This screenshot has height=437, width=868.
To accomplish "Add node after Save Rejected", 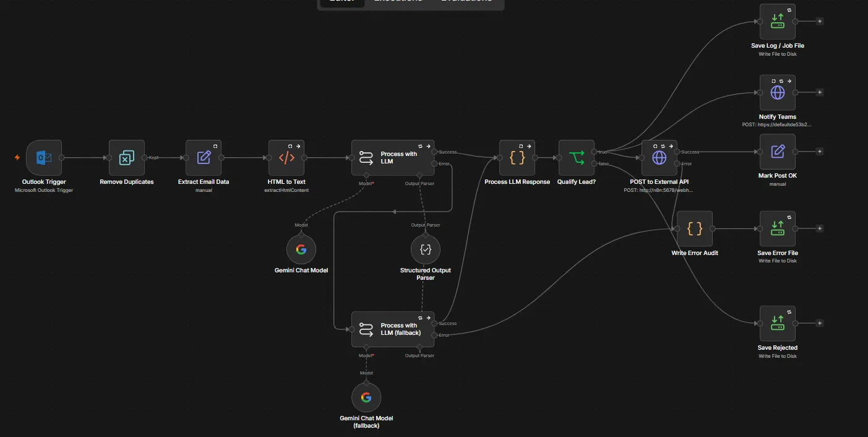I will [x=820, y=323].
